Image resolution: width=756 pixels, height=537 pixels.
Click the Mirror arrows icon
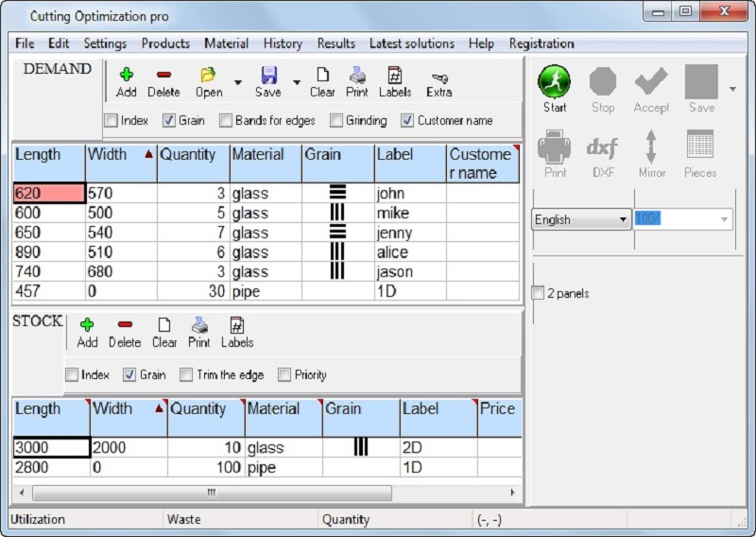[651, 147]
